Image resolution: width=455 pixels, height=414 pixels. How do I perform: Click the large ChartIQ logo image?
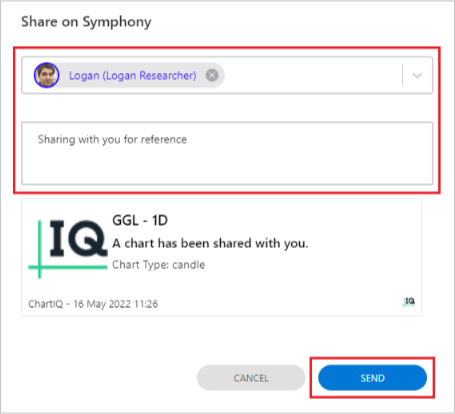tap(68, 248)
